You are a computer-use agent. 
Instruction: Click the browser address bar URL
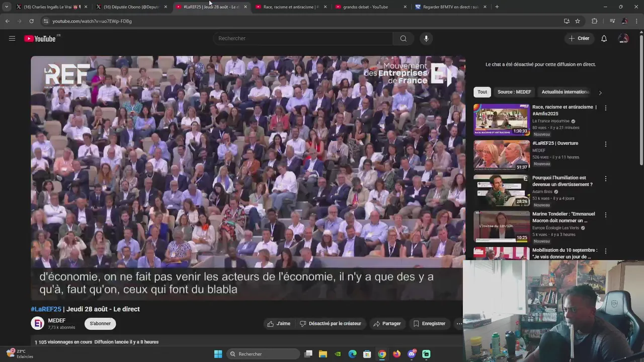tap(92, 21)
